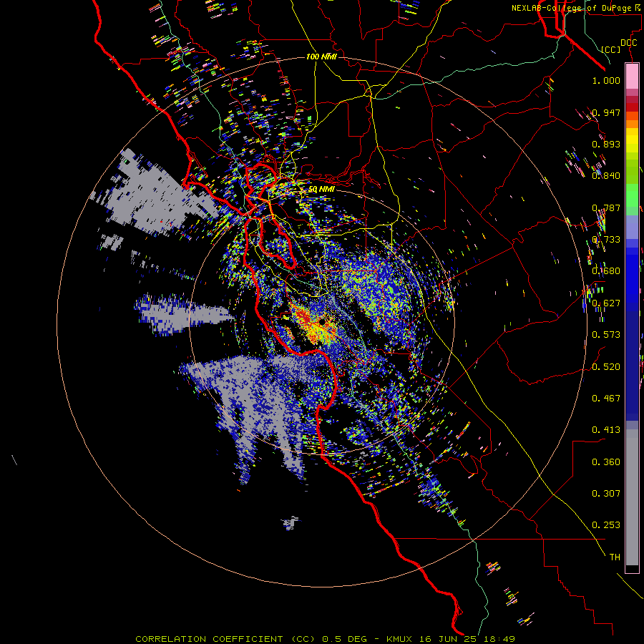Click the CORRELATION COEFFICIENT (CC) caption text
The height and width of the screenshot is (644, 644).
[x=225, y=639]
